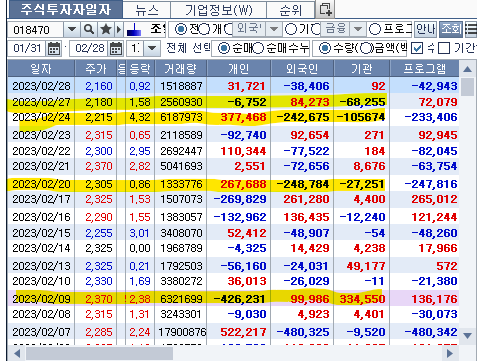The height and width of the screenshot is (361, 477).
Task: Click the 주가 column header
Action: click(x=96, y=69)
